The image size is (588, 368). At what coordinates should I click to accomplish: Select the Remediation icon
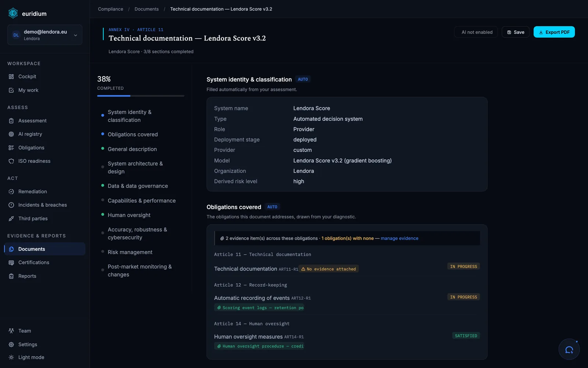coord(11,192)
